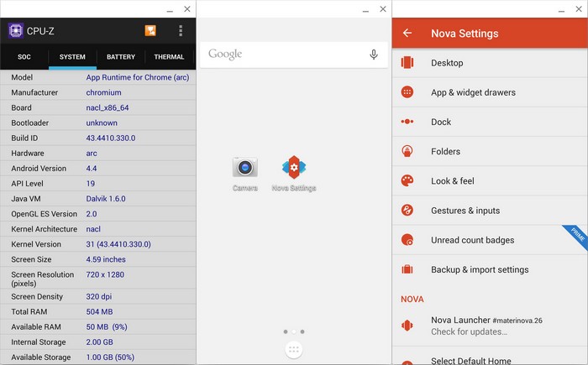
Task: Minimize the CPU-Z window
Action: click(170, 9)
